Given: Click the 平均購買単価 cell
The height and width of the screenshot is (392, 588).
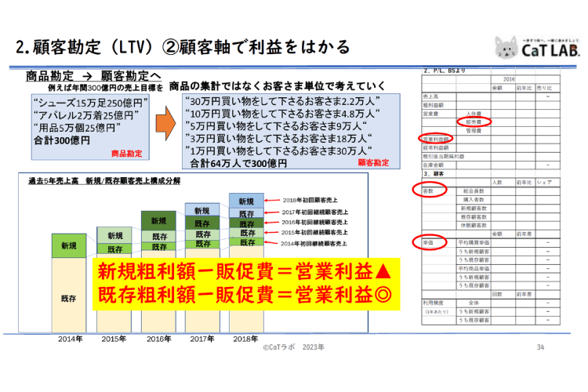Looking at the screenshot, I should point(474,243).
